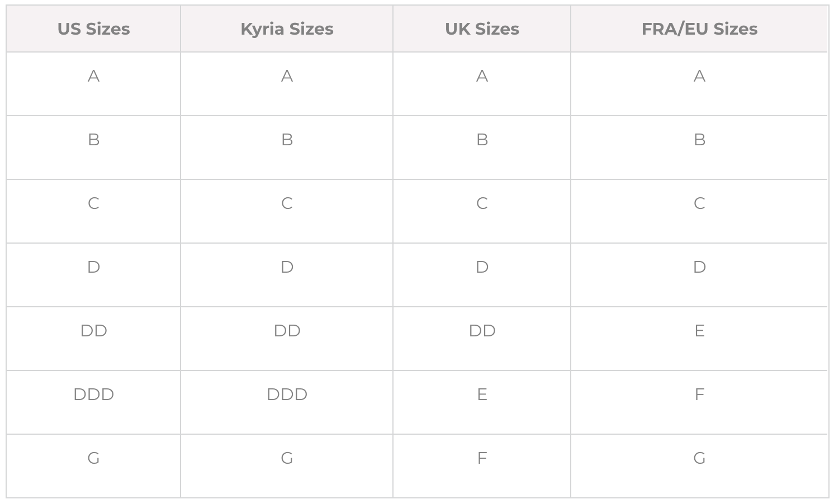
Task: Click the DD cell in UK Sizes column
Action: click(482, 339)
